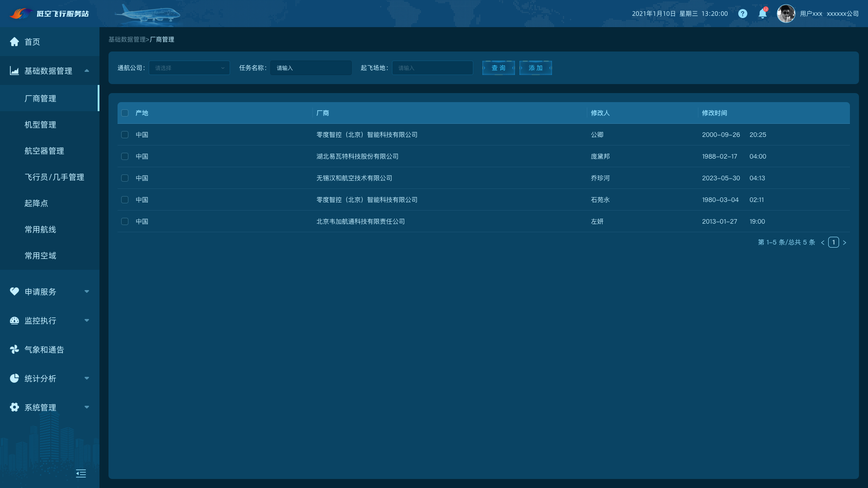Expand the 系统管理 menu arrow
Image resolution: width=868 pixels, height=488 pixels.
coord(87,407)
